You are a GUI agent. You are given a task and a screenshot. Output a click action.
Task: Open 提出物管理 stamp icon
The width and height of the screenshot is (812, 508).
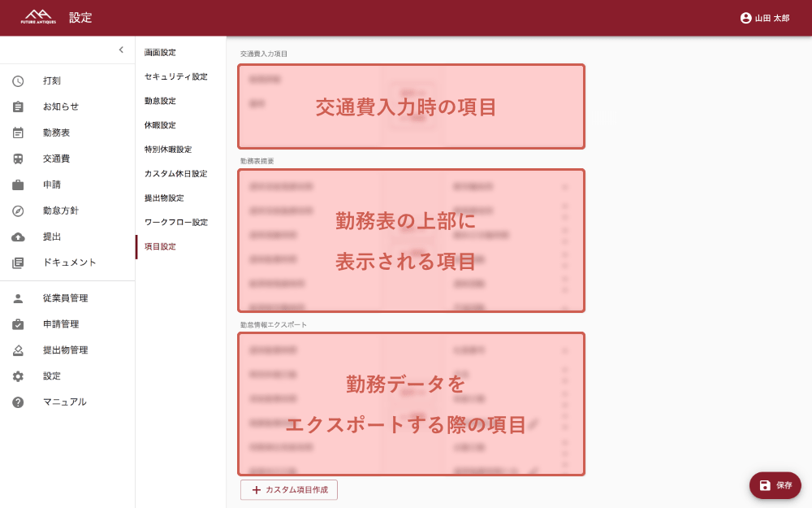[18, 350]
